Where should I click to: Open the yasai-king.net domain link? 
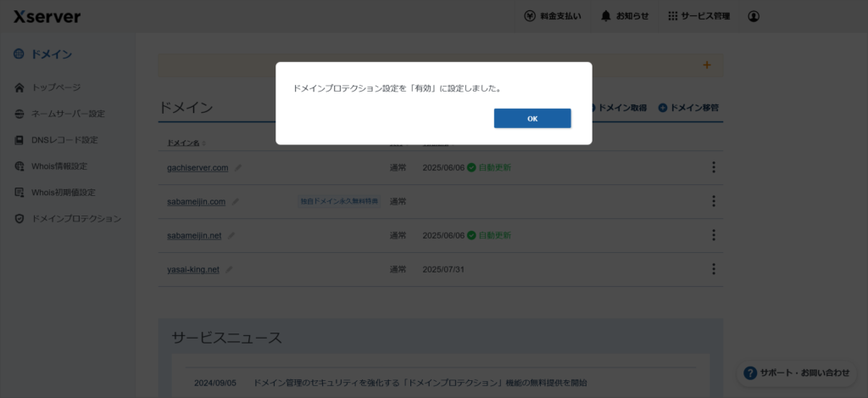tap(193, 269)
